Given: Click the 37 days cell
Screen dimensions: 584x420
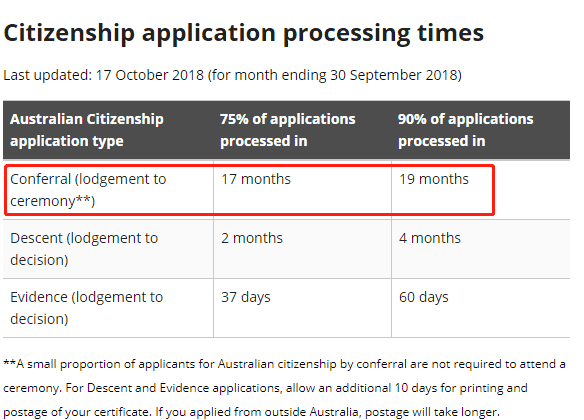Looking at the screenshot, I should pos(246,298).
